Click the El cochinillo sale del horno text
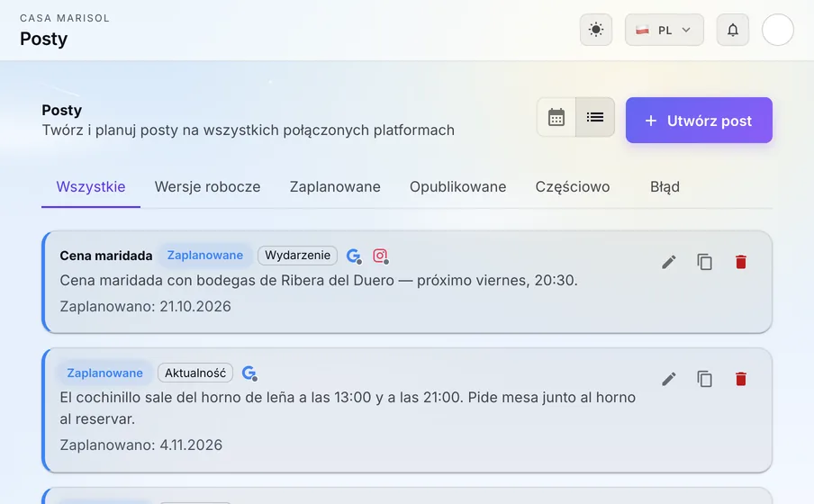The height and width of the screenshot is (504, 814). 348,408
